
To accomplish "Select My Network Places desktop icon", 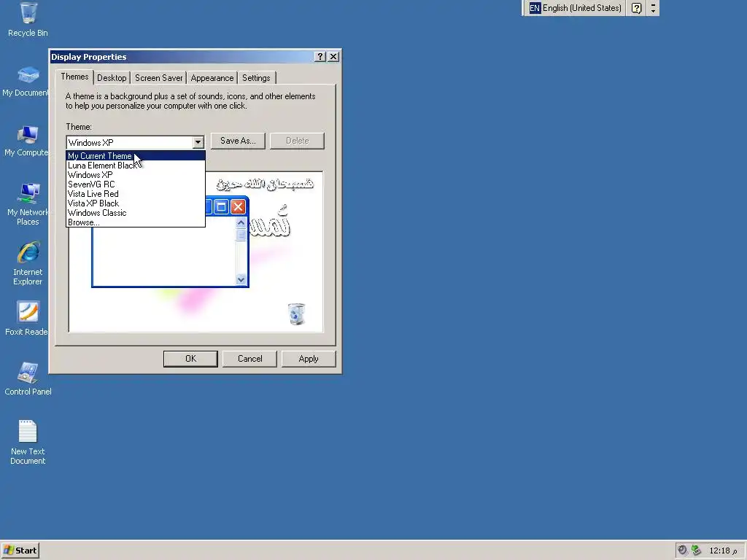I will pyautogui.click(x=28, y=204).
